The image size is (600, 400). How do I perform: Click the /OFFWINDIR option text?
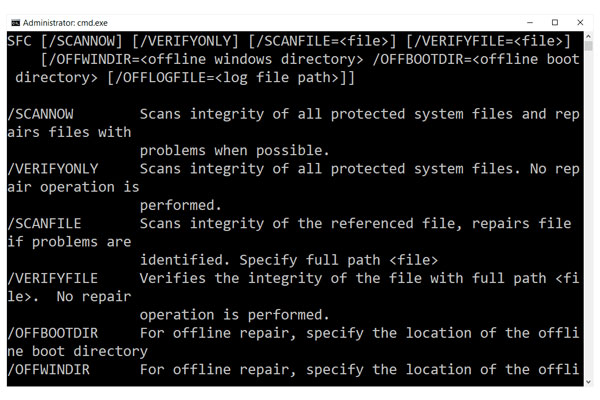[49, 370]
